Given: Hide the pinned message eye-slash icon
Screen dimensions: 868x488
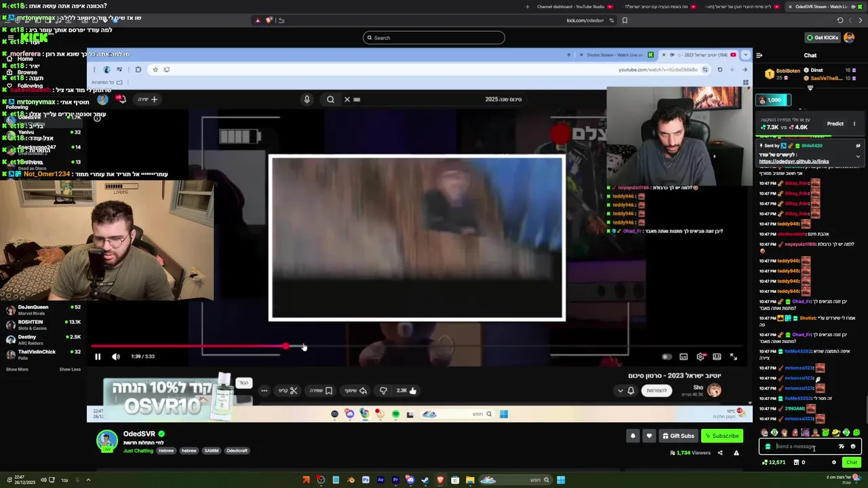Looking at the screenshot, I should (x=858, y=146).
